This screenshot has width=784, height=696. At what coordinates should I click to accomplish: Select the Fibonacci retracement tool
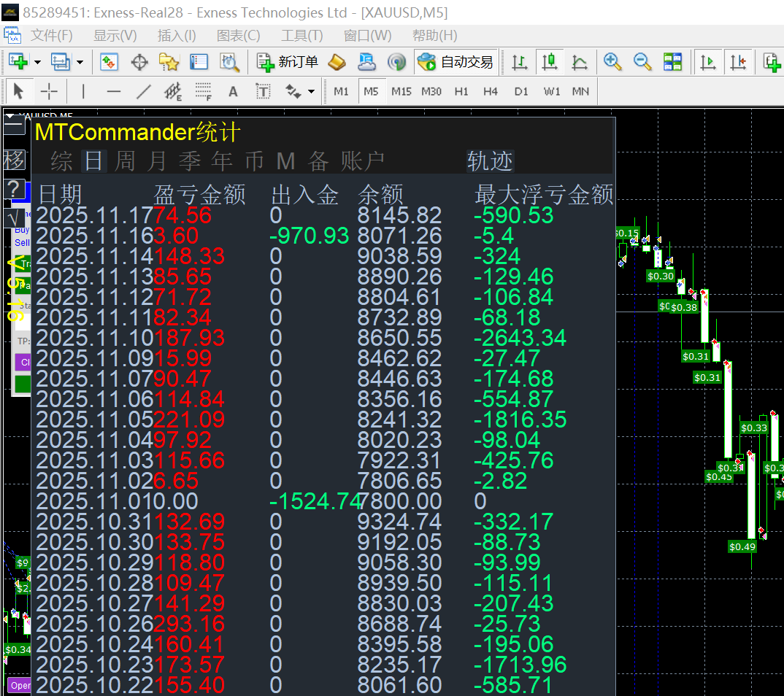(x=203, y=91)
